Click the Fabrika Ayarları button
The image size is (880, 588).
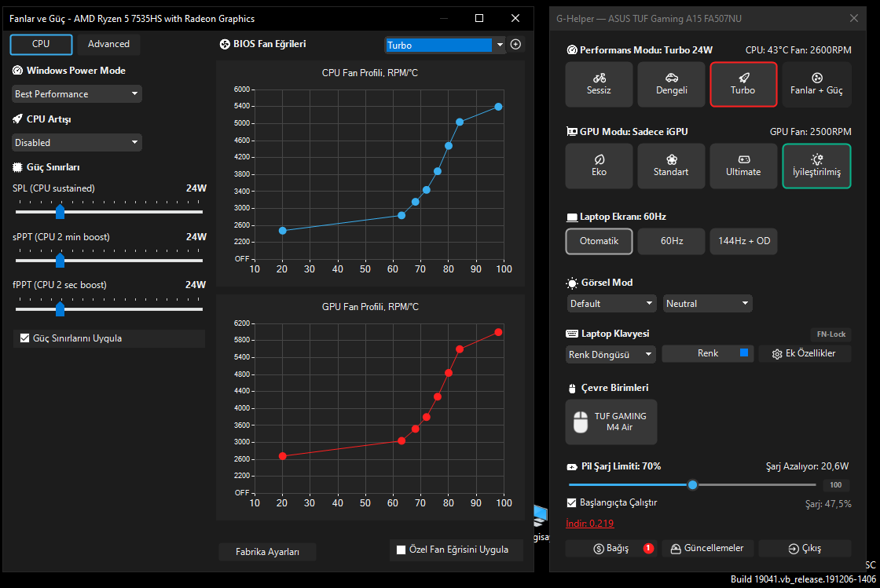[267, 552]
